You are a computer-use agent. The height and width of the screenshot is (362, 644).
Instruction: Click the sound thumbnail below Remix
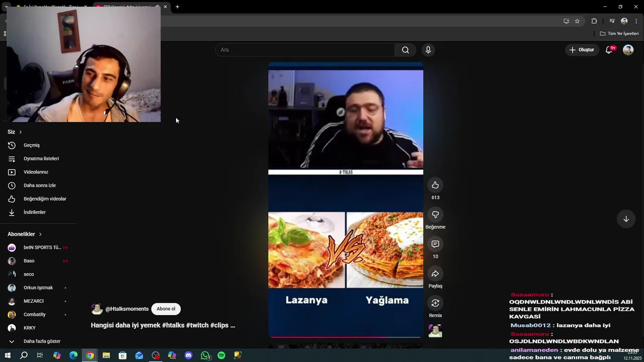point(435,331)
